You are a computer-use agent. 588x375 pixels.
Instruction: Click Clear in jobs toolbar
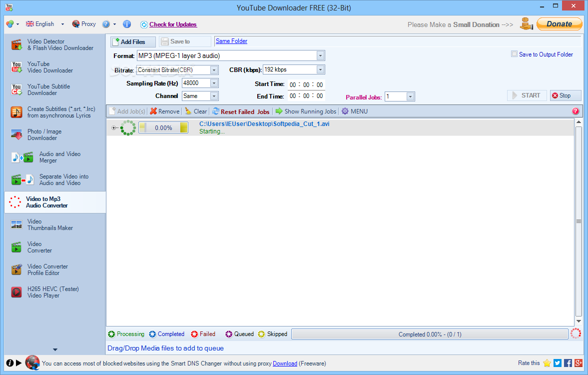196,111
